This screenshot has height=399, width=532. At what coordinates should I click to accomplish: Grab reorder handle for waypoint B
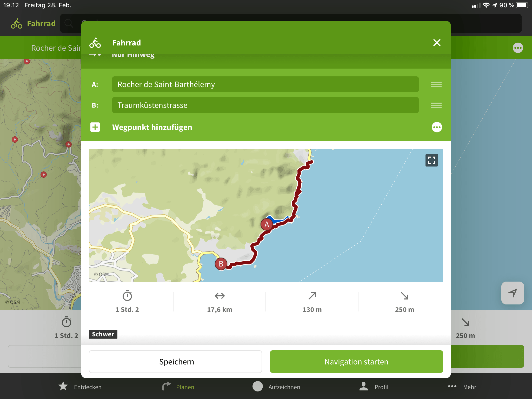point(436,105)
